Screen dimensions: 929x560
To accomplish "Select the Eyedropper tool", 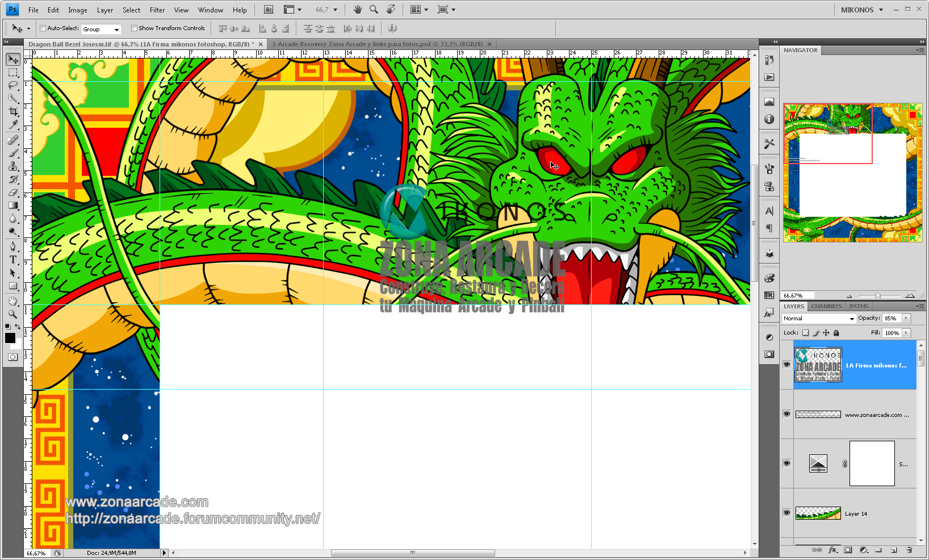I will coord(13,124).
